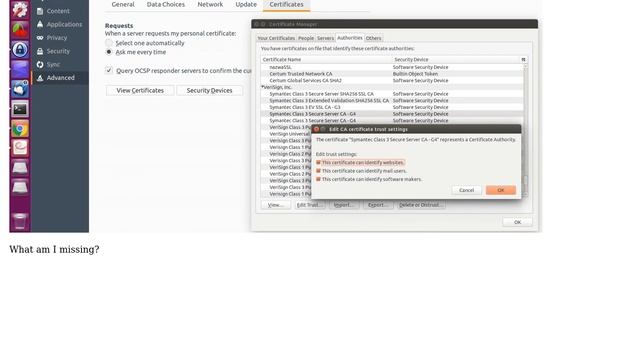Select the nazwaSSL certificate row
This screenshot has height=360, width=640.
[x=392, y=67]
